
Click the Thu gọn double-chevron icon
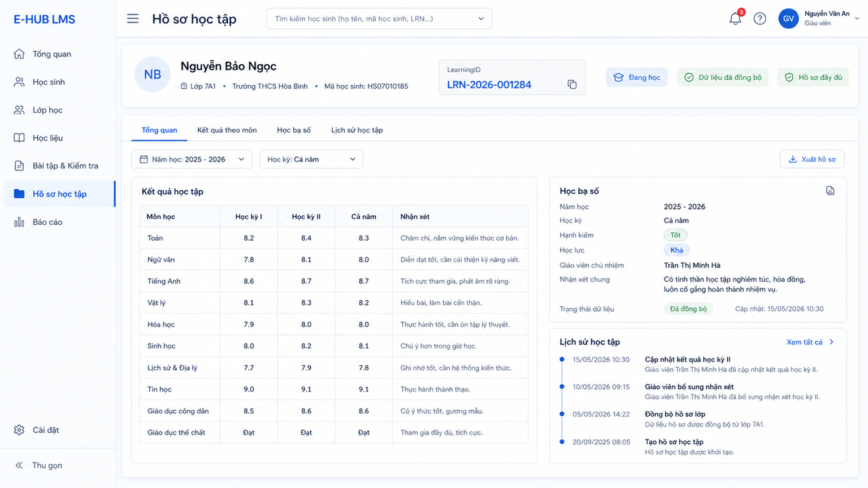[19, 465]
